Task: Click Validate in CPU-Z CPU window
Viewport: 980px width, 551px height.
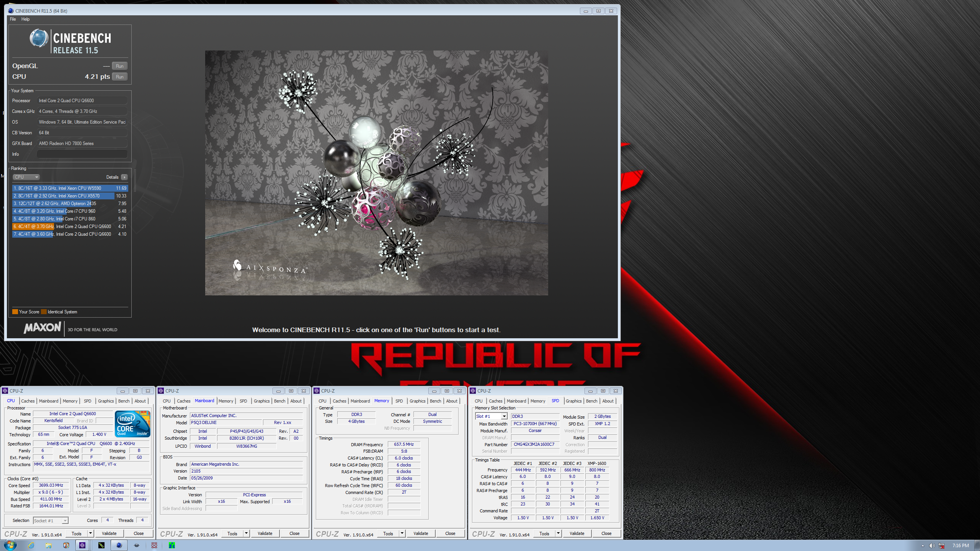Action: click(109, 533)
